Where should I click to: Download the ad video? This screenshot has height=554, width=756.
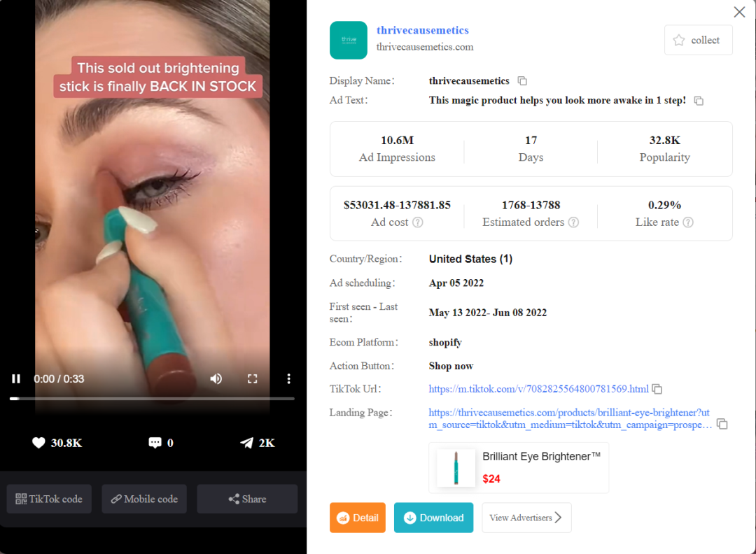(433, 518)
